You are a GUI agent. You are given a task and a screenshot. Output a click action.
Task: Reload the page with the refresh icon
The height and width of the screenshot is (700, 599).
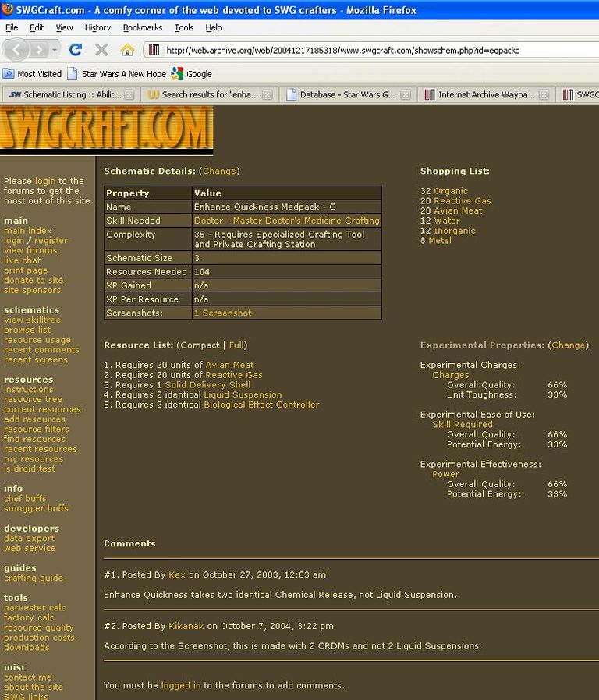pyautogui.click(x=76, y=50)
